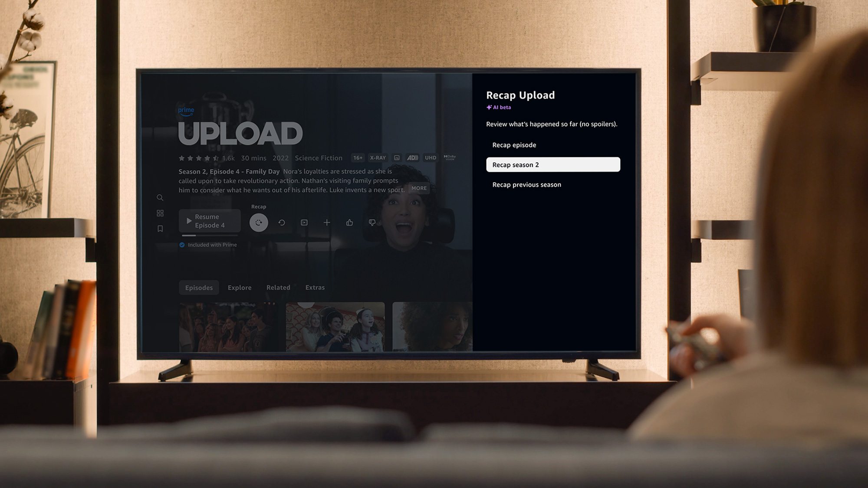
Task: Click the download episode icon
Action: pos(304,222)
